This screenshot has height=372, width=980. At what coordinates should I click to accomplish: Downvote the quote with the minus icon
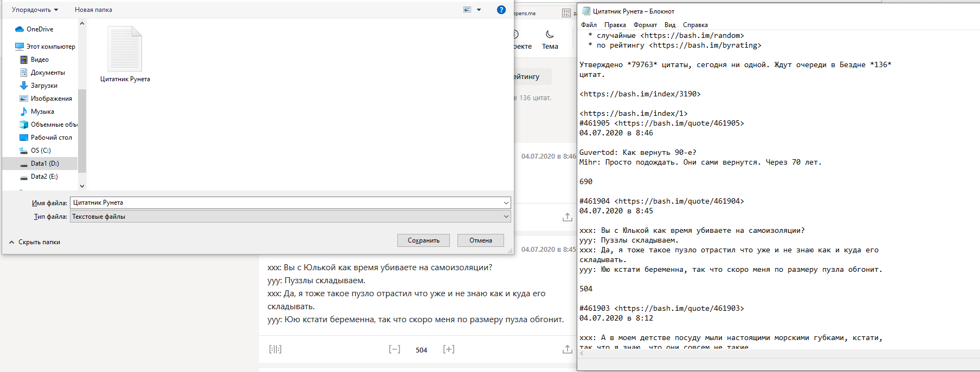pos(395,349)
